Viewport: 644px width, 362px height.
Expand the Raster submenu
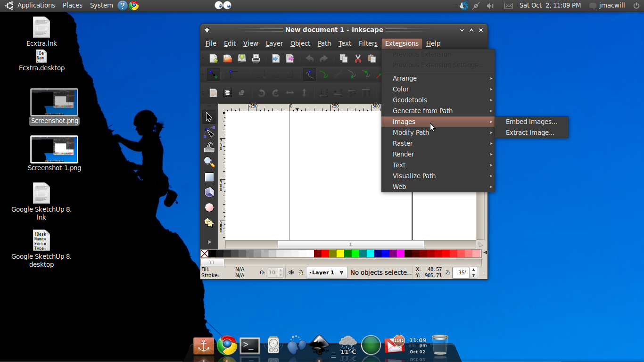click(x=438, y=143)
